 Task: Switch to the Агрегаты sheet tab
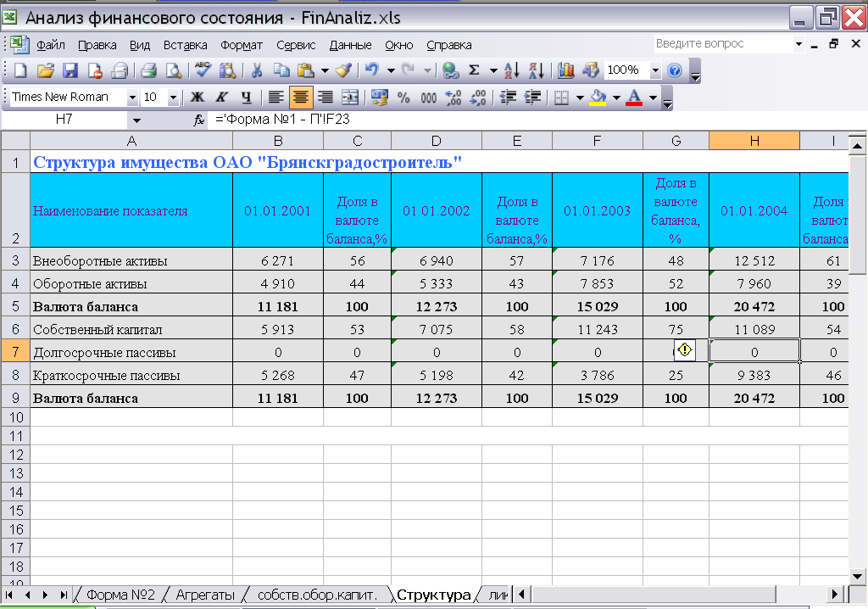pos(205,595)
